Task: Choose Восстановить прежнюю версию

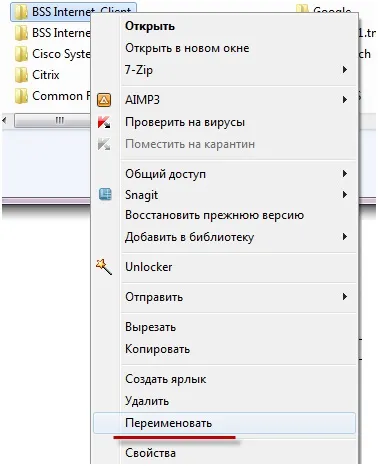Action: 225,215
